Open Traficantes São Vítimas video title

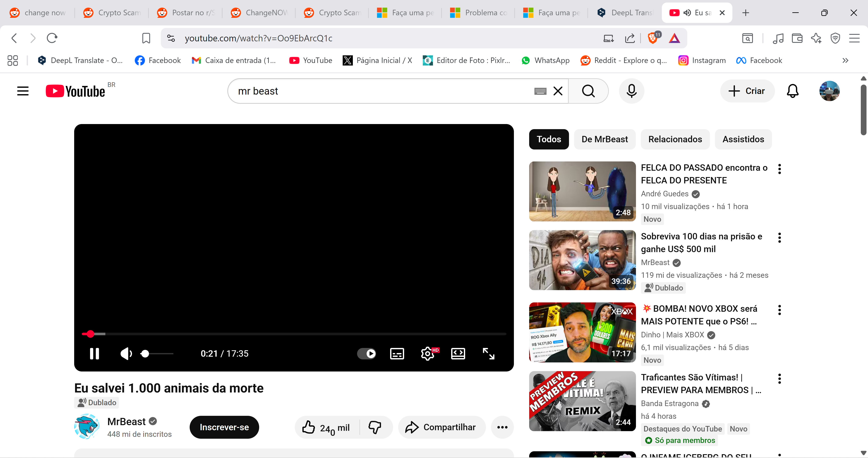click(701, 383)
